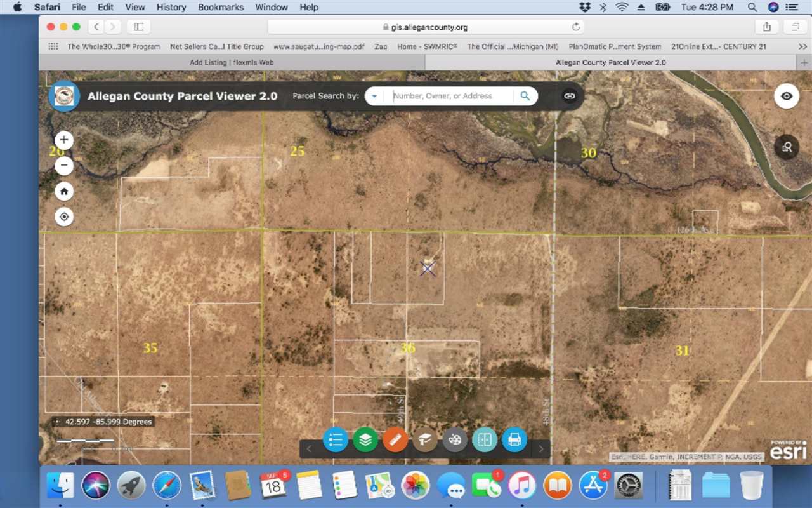The image size is (812, 508).
Task: Click the Print widget icon
Action: point(514,439)
